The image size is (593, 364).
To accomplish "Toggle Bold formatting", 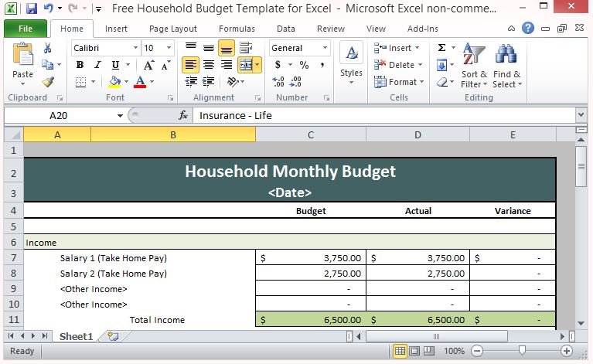I will point(80,65).
